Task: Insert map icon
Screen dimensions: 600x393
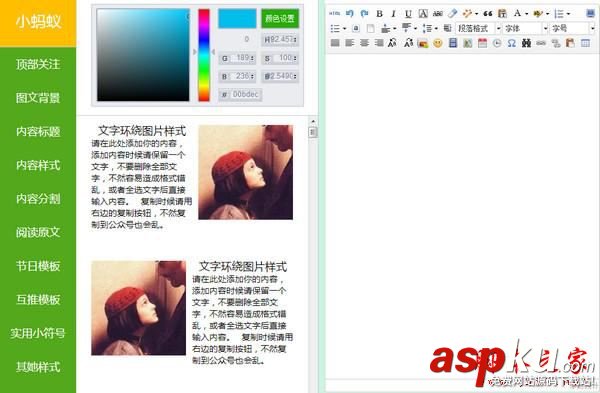Action: tap(467, 43)
